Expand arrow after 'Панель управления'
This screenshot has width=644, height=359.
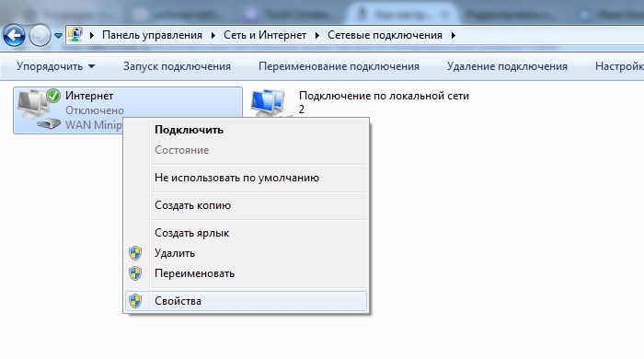pyautogui.click(x=213, y=36)
